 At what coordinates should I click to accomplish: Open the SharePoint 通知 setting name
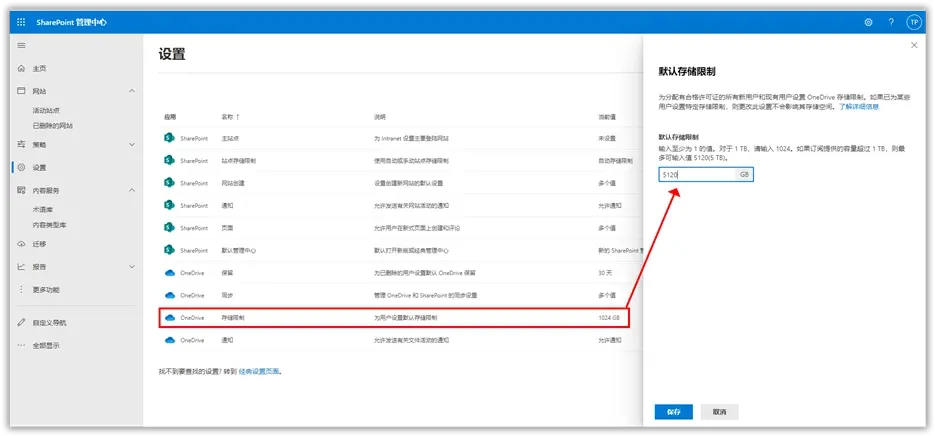pyautogui.click(x=227, y=206)
